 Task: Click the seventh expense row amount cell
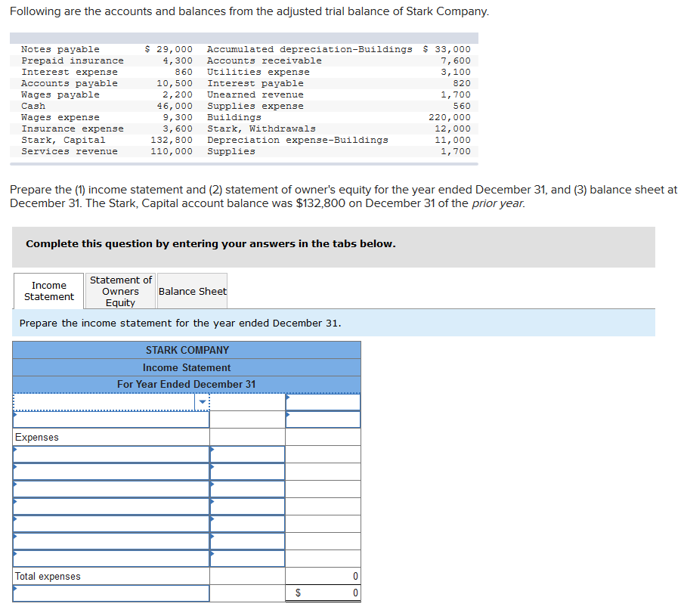pos(248,559)
